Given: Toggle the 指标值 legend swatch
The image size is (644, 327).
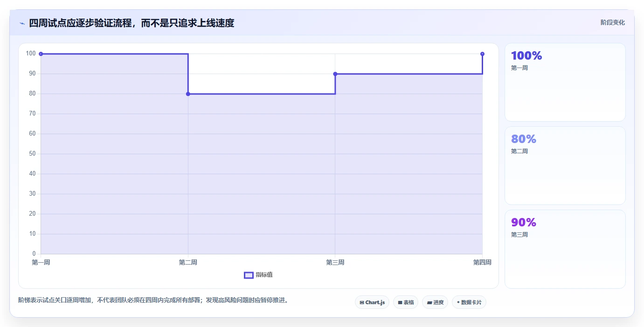Looking at the screenshot, I should pyautogui.click(x=249, y=275).
